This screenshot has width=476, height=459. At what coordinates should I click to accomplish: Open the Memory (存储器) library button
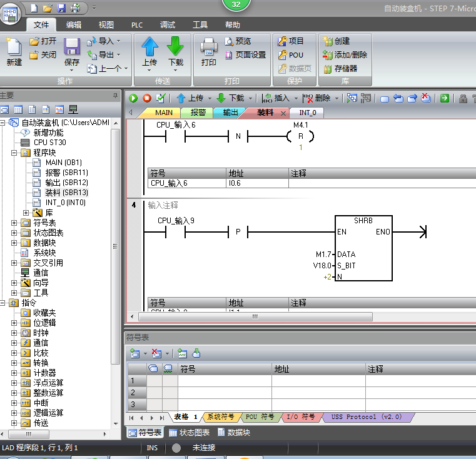click(340, 68)
